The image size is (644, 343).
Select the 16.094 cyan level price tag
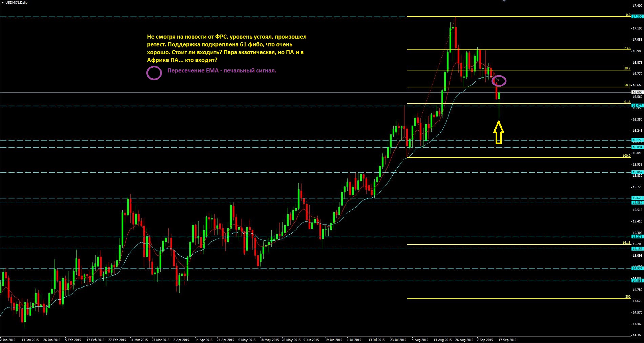pos(637,147)
